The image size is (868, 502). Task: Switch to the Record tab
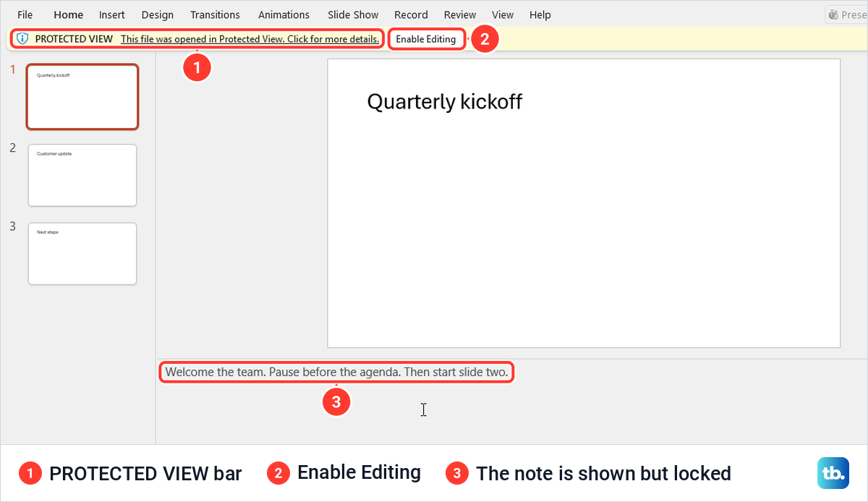pos(411,14)
